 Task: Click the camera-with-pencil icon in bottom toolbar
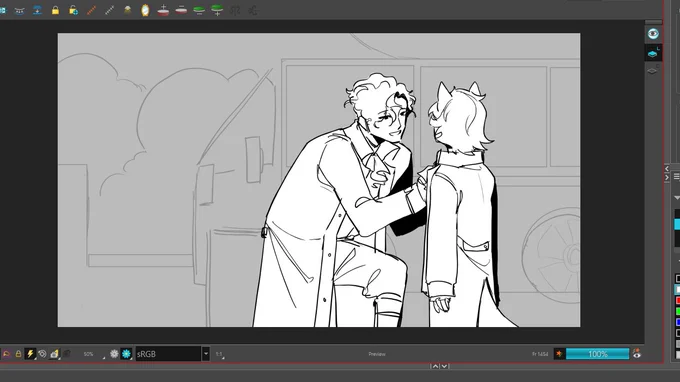click(54, 354)
